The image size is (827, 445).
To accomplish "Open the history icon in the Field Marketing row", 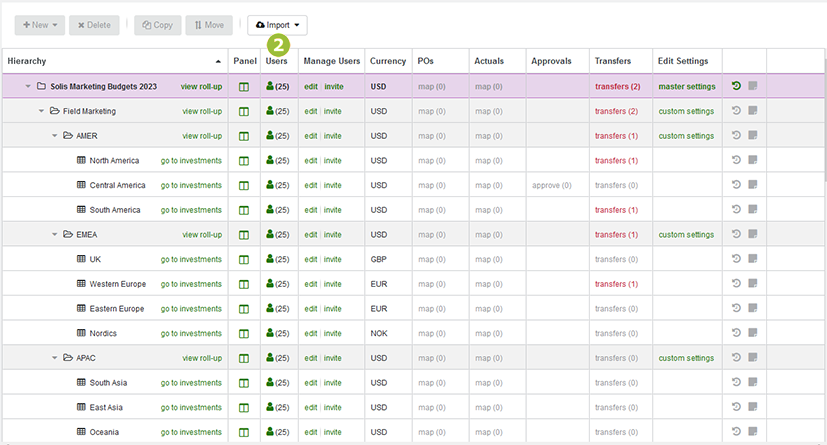I will tap(736, 110).
